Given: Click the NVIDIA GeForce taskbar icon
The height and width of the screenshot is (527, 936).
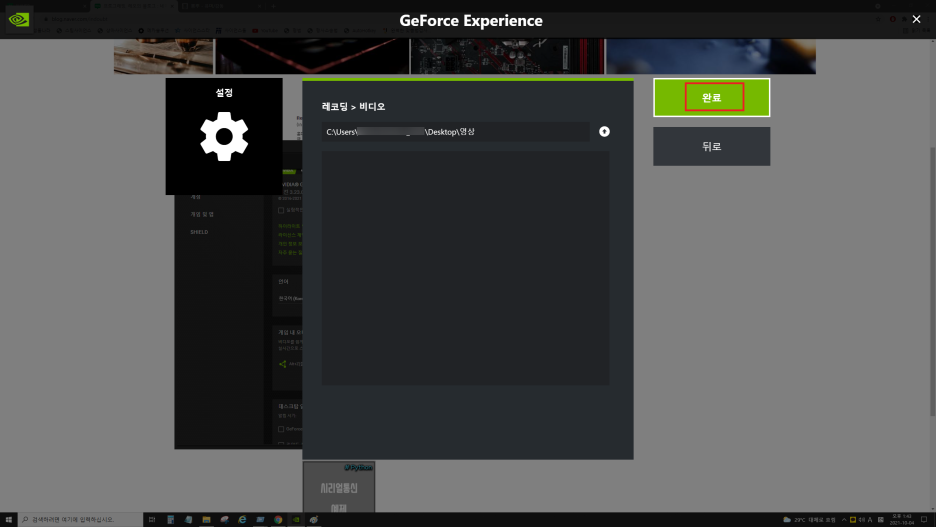Looking at the screenshot, I should pos(296,519).
